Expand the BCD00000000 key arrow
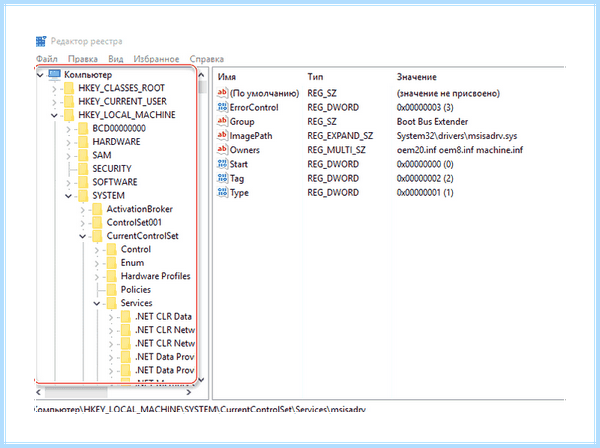 pyautogui.click(x=68, y=129)
